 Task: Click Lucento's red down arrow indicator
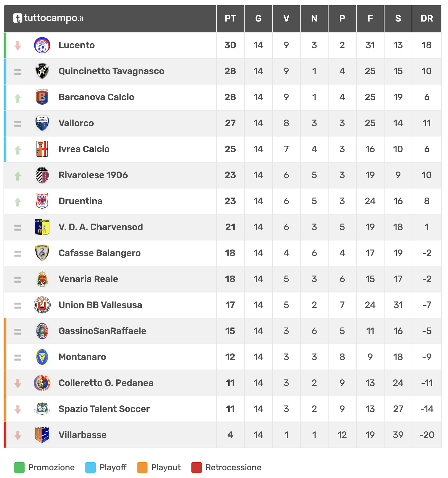[x=18, y=46]
